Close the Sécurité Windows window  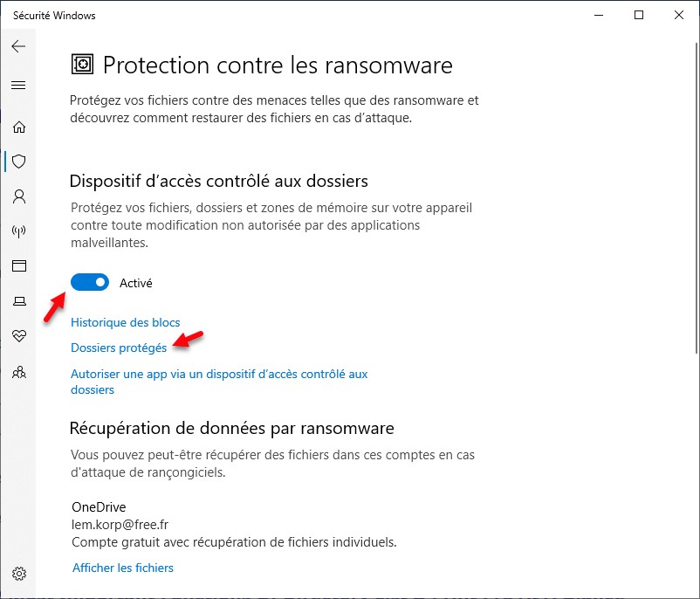click(x=679, y=16)
